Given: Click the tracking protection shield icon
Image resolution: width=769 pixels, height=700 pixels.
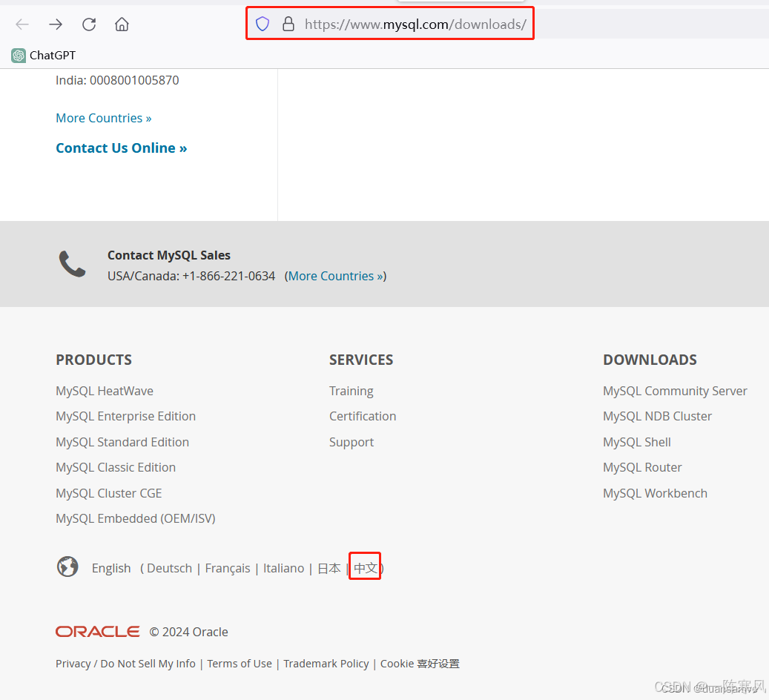Looking at the screenshot, I should pyautogui.click(x=263, y=24).
